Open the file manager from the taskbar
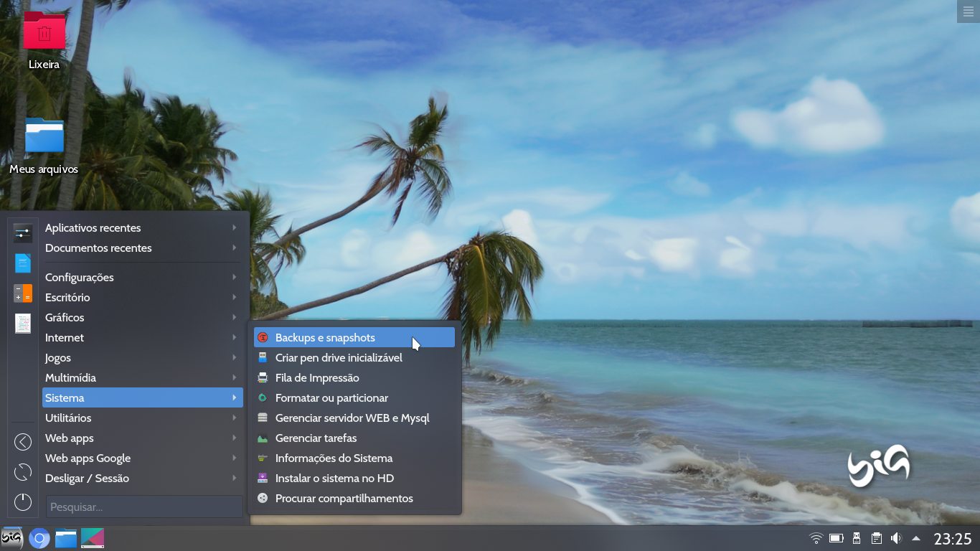 coord(66,538)
